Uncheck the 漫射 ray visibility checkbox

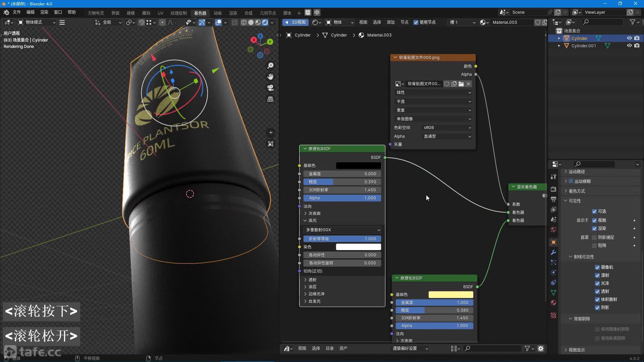click(597, 276)
